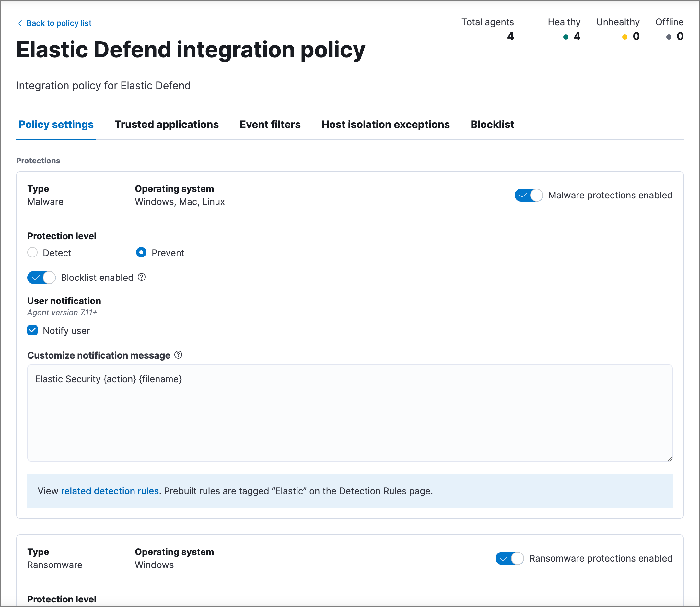The height and width of the screenshot is (607, 700).
Task: Disable Malware protections
Action: (x=528, y=195)
